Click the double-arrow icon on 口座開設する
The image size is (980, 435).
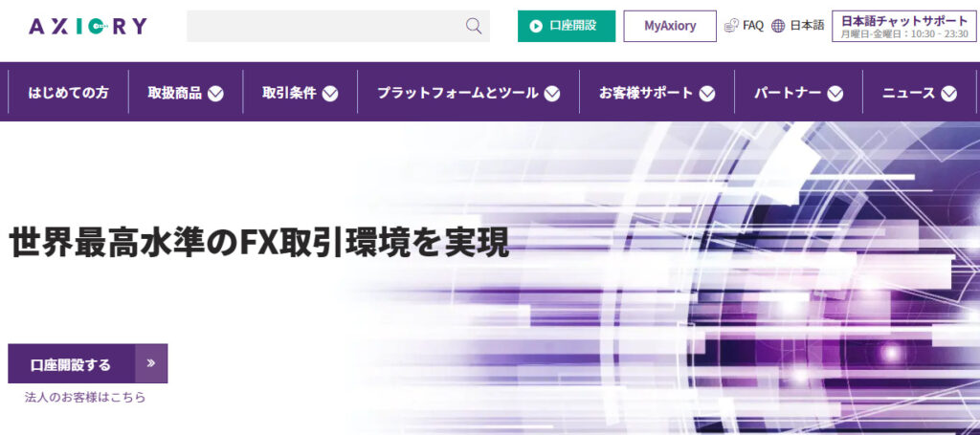(151, 363)
